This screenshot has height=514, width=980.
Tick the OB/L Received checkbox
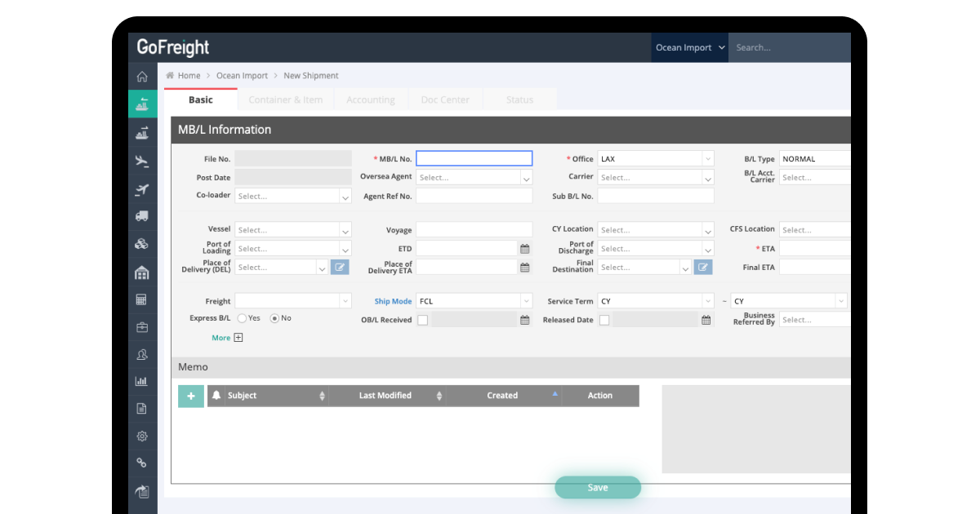point(422,321)
